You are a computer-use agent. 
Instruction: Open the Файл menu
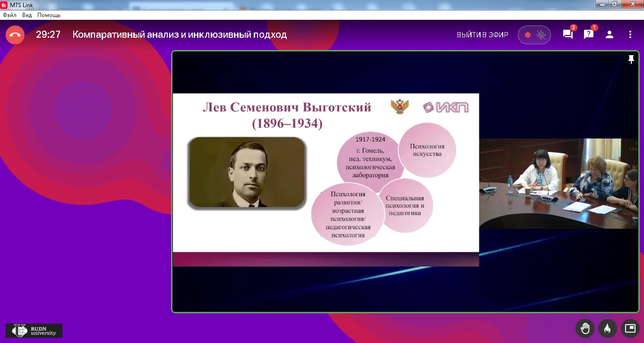point(9,15)
